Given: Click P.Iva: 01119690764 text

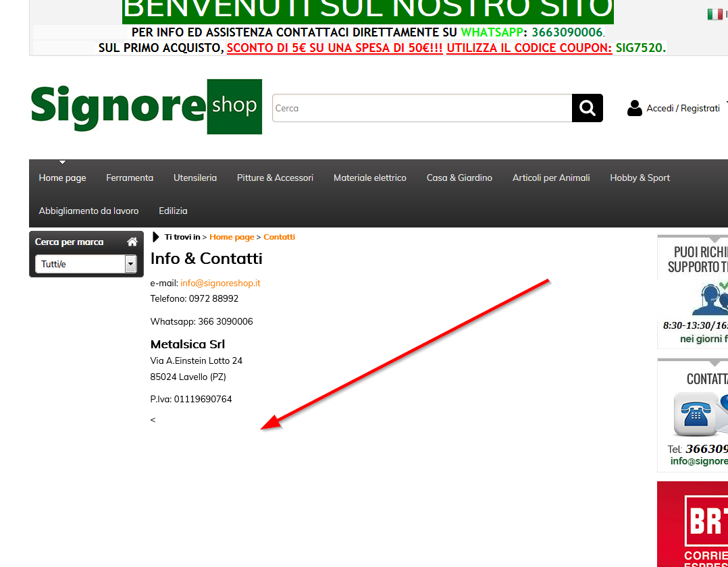Looking at the screenshot, I should point(191,400).
